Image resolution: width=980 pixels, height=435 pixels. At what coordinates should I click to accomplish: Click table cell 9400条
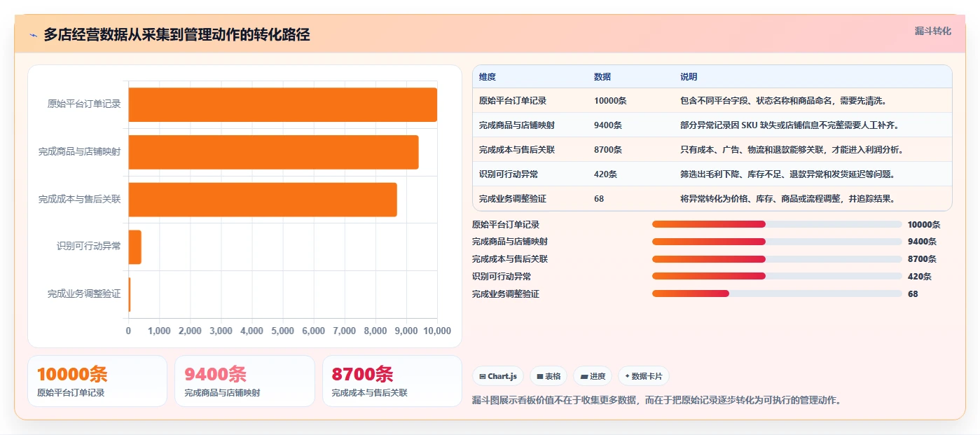608,125
